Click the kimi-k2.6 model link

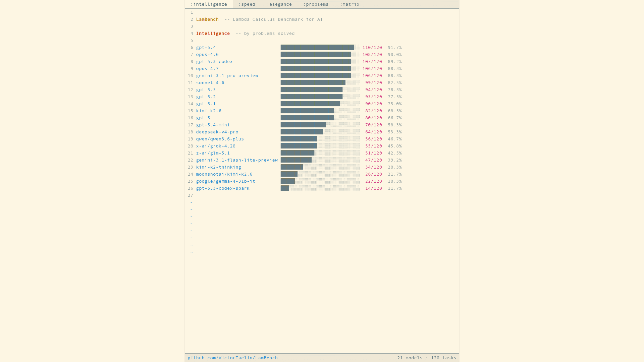(209, 111)
